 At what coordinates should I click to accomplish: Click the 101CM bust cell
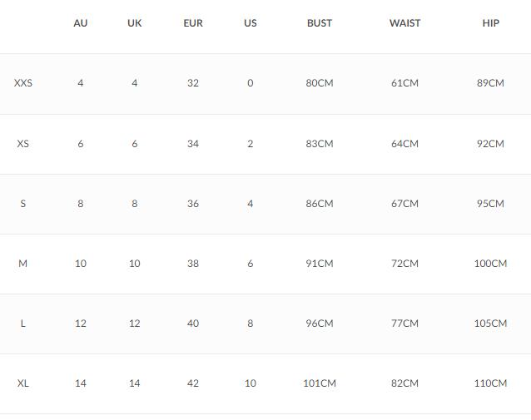[x=320, y=383]
